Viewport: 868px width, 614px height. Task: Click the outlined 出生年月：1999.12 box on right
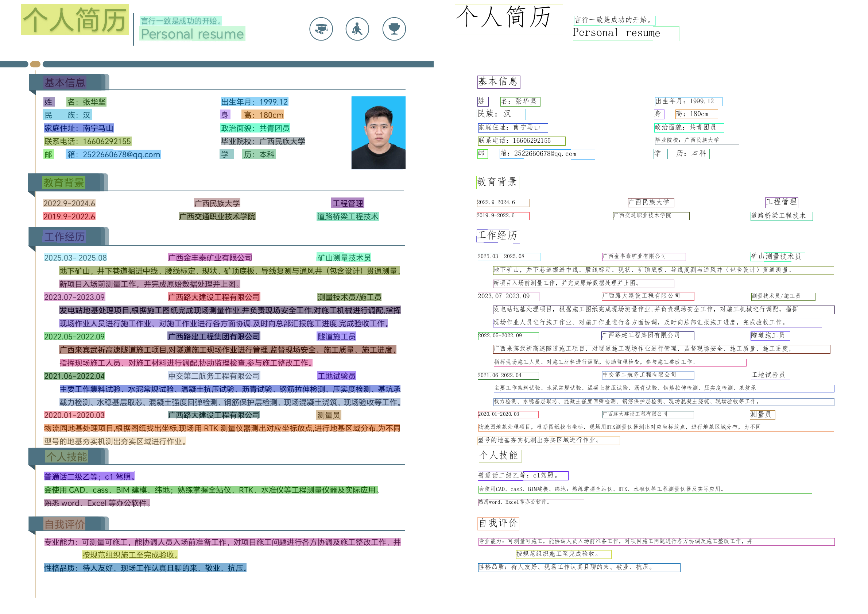point(688,101)
